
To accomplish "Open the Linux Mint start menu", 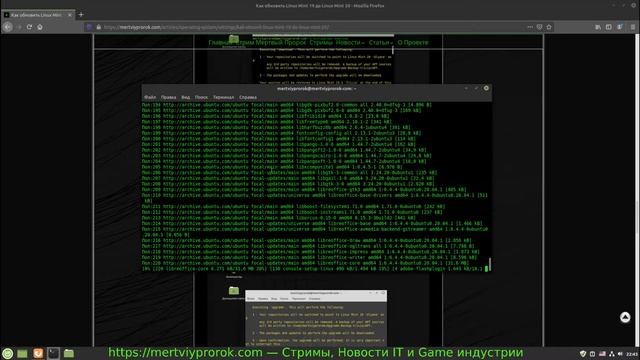I will click(x=7, y=353).
